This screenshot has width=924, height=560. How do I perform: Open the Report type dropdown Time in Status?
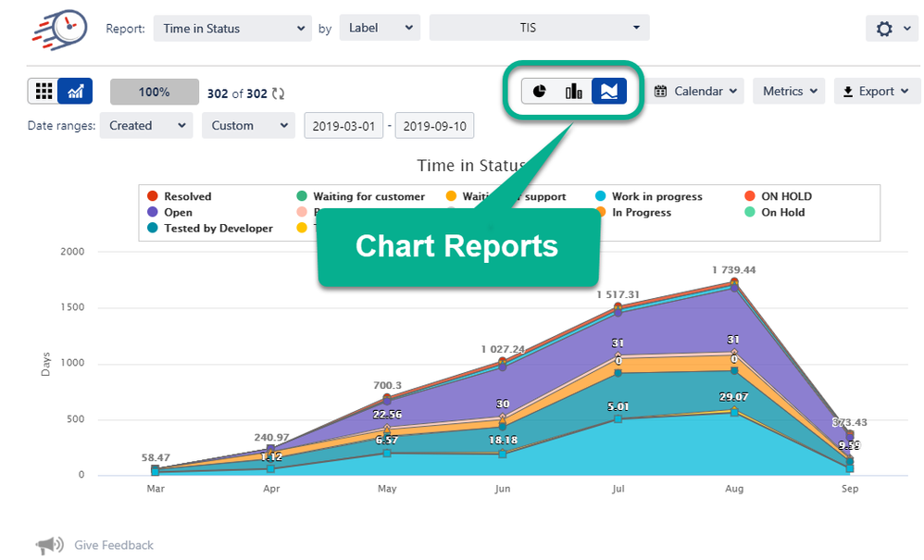(x=232, y=29)
